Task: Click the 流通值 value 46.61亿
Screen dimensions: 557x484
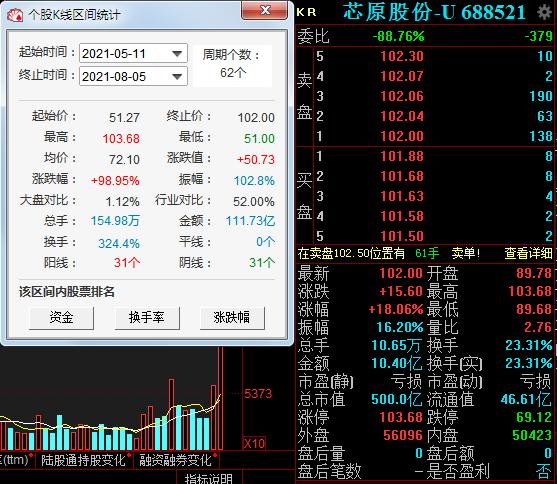Action: pyautogui.click(x=526, y=399)
